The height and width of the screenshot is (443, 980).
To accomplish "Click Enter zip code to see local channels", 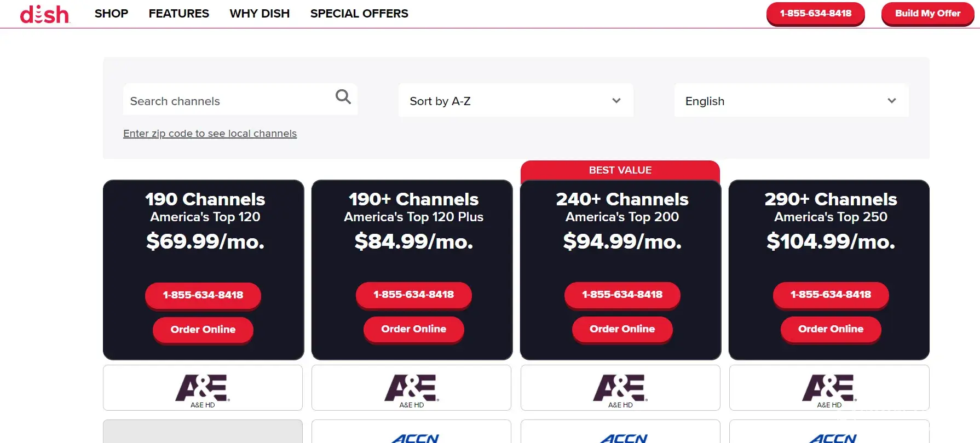I will [x=210, y=134].
